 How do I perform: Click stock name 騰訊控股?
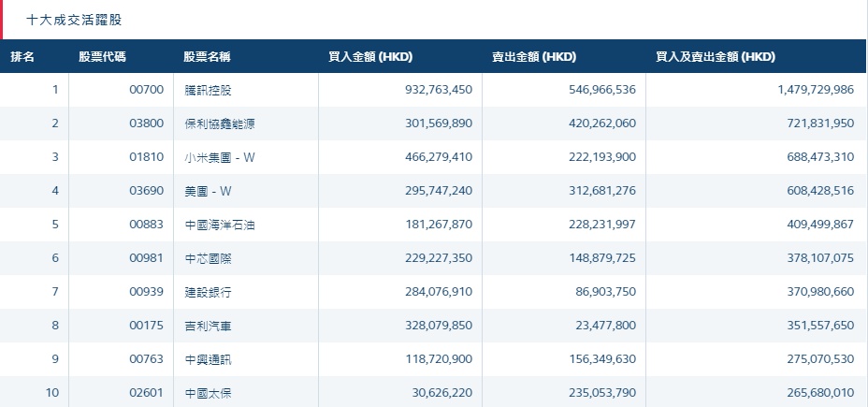(208, 90)
